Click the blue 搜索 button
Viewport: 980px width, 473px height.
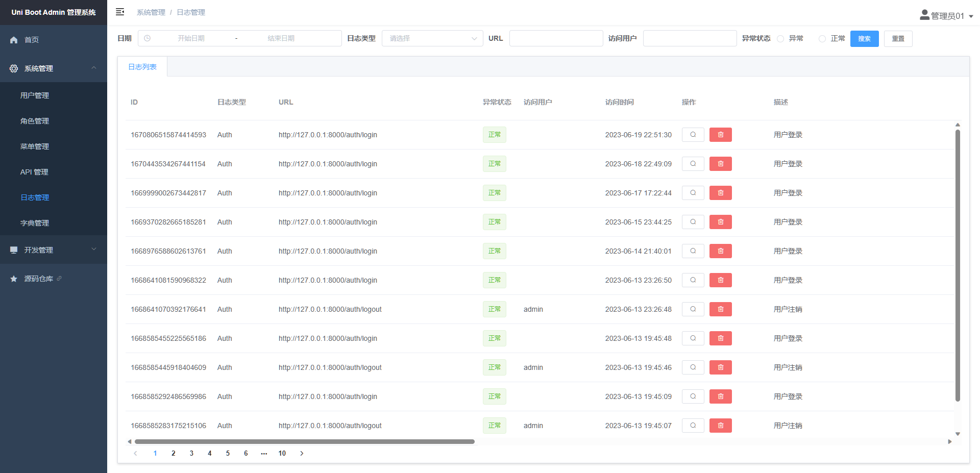(864, 39)
